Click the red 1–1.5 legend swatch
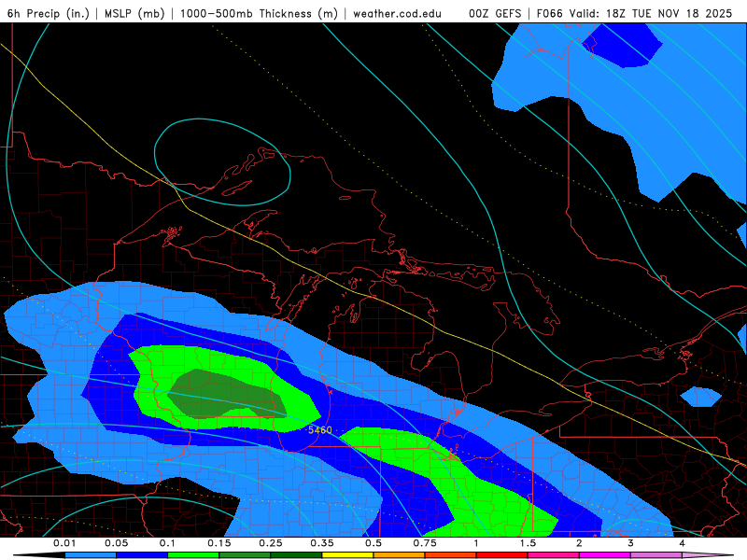Screen dimensions: 747x560 coord(502,555)
